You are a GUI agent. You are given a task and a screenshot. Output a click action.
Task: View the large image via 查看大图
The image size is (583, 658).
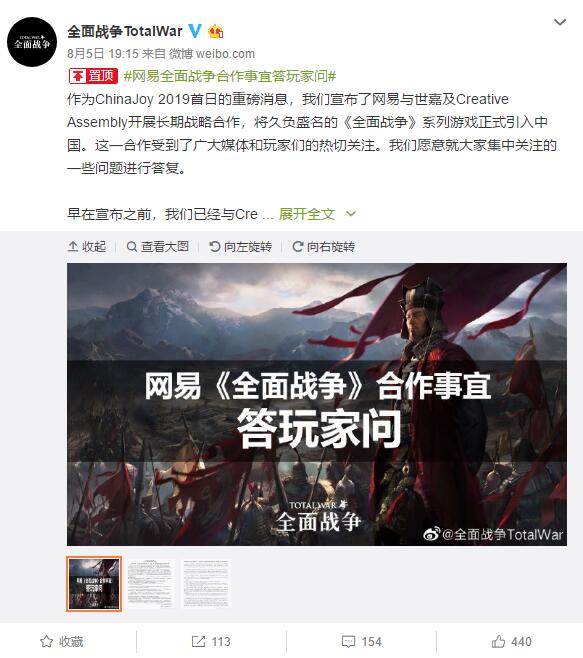158,246
